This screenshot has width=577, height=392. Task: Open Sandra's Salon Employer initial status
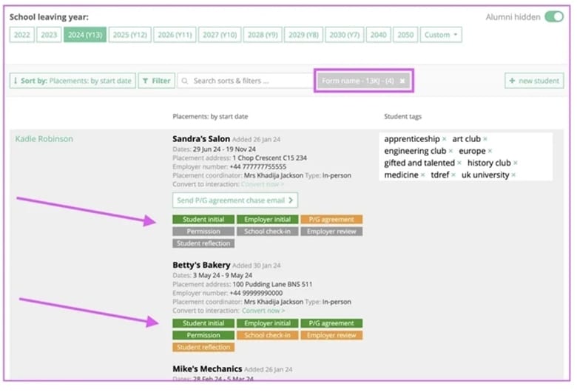[x=268, y=220]
